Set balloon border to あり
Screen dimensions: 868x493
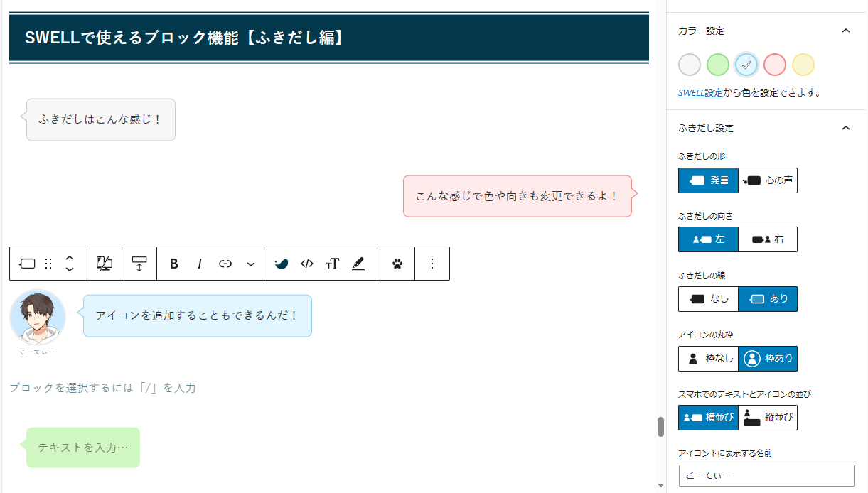768,299
